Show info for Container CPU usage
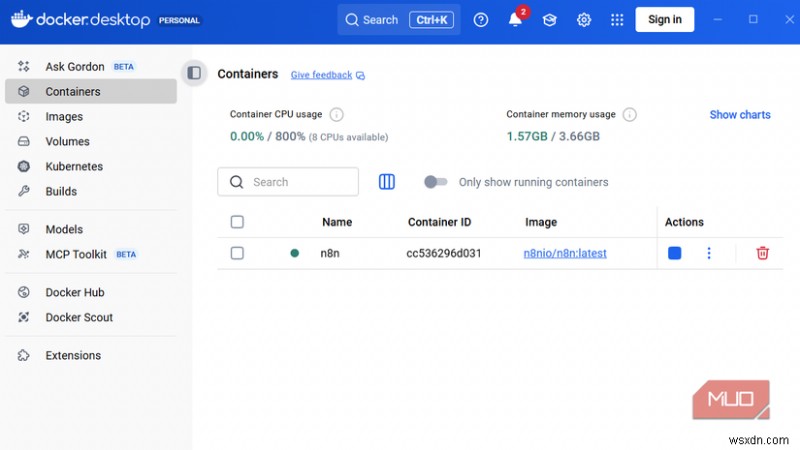The height and width of the screenshot is (450, 800). [x=336, y=114]
